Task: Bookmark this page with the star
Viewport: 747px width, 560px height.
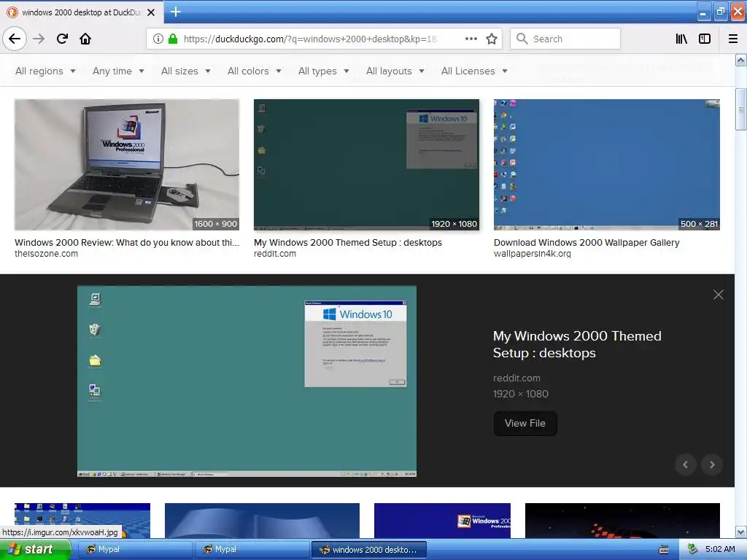Action: coord(492,39)
